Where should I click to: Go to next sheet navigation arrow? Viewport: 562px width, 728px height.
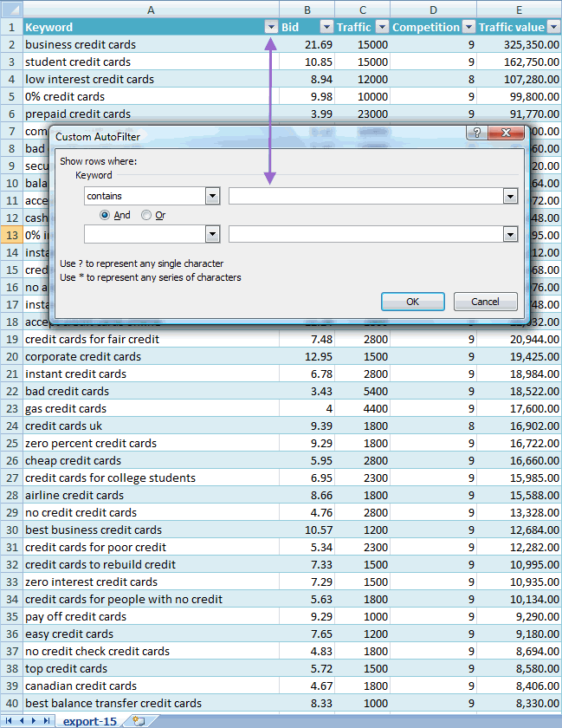click(34, 720)
